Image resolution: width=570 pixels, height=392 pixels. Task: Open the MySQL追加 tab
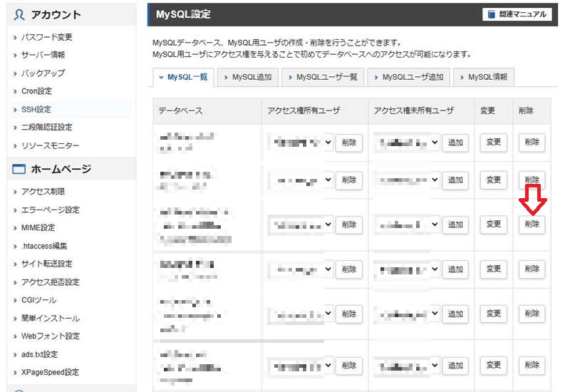point(248,77)
